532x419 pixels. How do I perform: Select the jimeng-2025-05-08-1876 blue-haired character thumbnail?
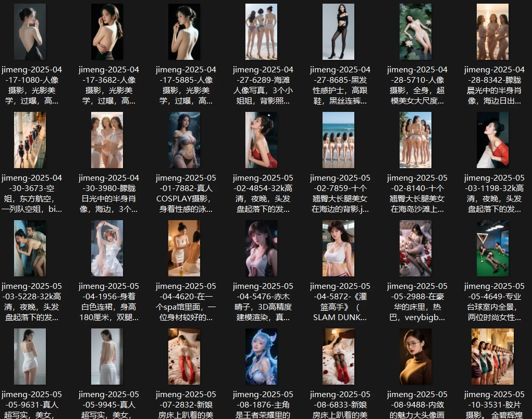point(261,357)
